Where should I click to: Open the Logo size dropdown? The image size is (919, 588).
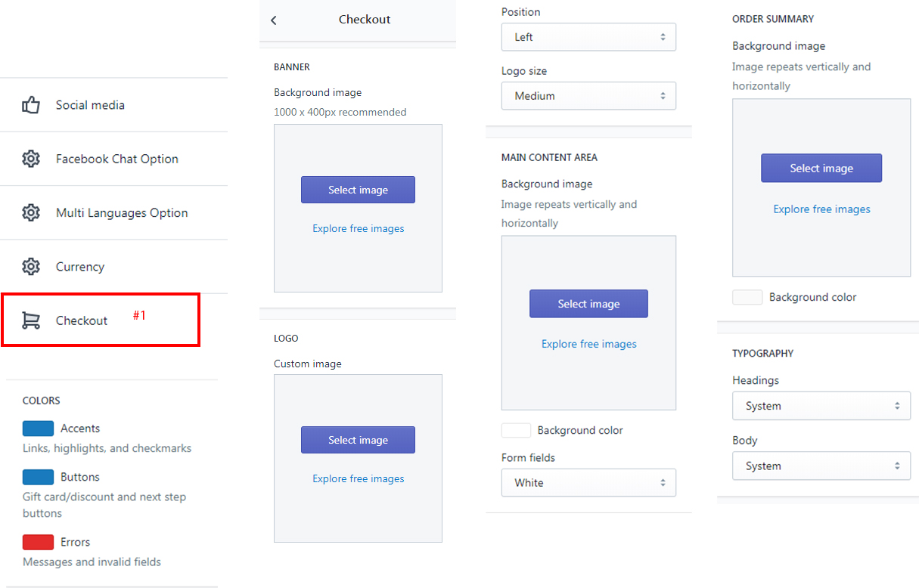(x=588, y=96)
